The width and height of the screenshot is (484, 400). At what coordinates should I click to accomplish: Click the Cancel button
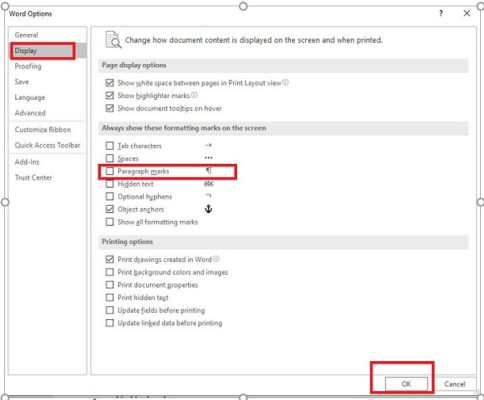pyautogui.click(x=455, y=384)
